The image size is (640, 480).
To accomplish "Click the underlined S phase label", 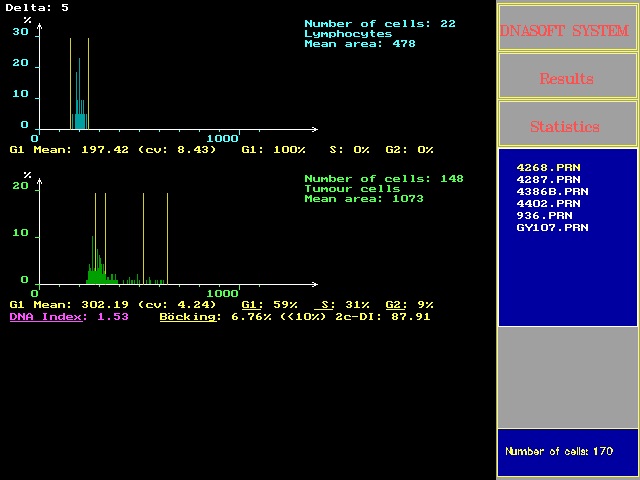I will pos(325,305).
